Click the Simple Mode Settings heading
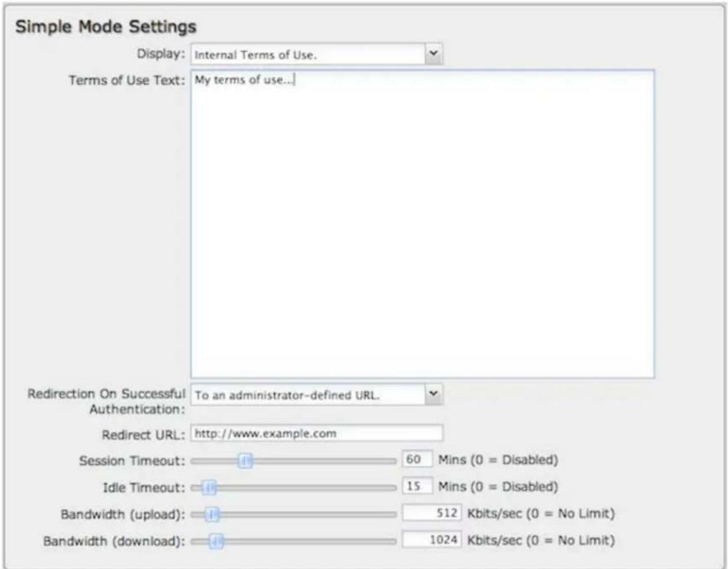Image resolution: width=728 pixels, height=569 pixels. click(106, 27)
